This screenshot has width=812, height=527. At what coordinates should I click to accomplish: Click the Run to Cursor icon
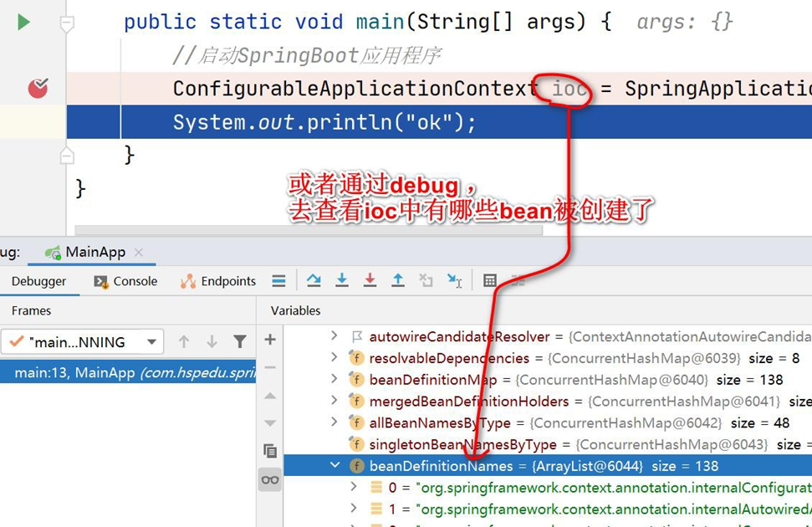(454, 281)
